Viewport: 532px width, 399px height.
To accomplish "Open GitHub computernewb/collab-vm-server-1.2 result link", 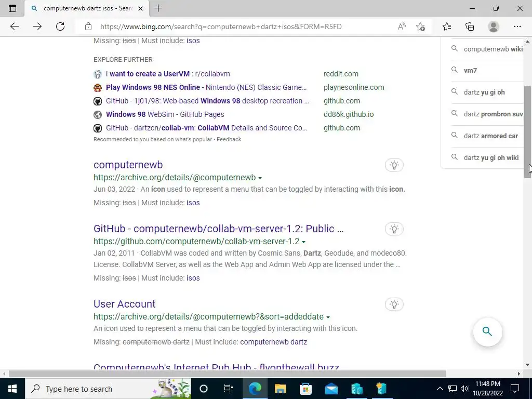I will 219,229.
